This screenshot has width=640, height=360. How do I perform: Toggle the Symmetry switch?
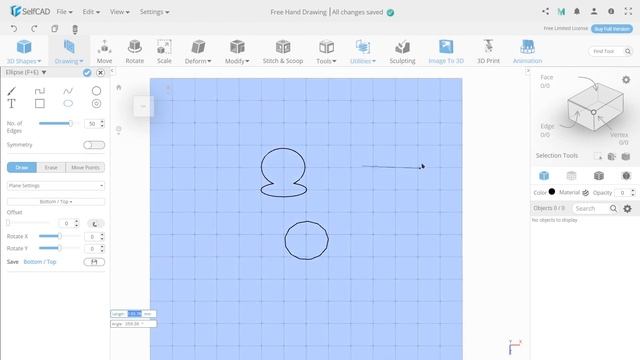point(94,145)
